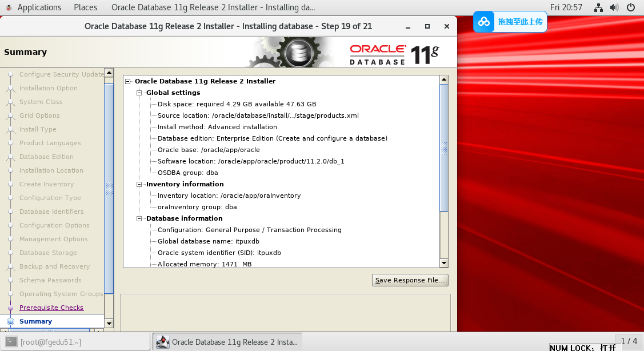Viewport: 644px width, 351px height.
Task: Select the Source location row
Action: (258, 116)
